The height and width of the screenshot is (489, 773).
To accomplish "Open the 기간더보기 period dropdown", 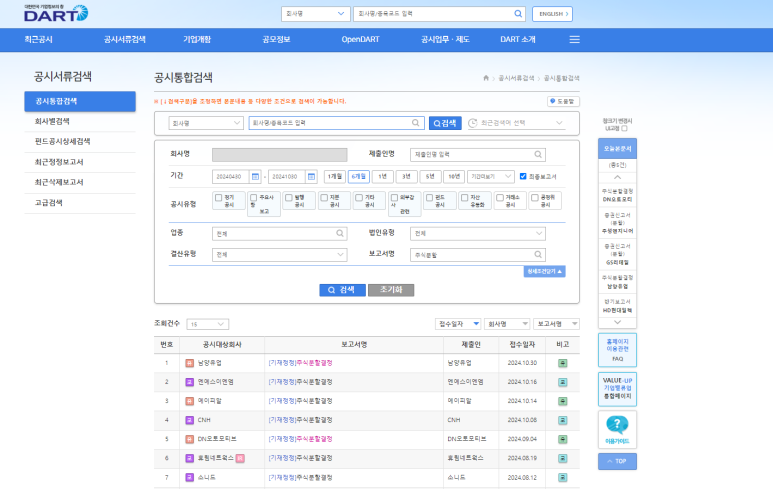I will (491, 176).
